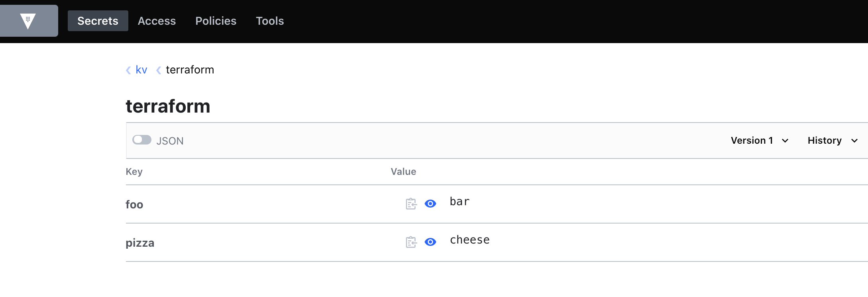Click the Vault logo icon
Screen dimensions: 868x297
coord(28,20)
